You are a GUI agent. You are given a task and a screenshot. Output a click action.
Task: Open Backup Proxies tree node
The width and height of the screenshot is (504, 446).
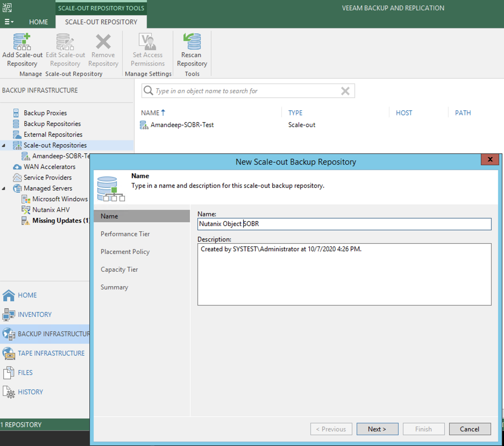(45, 113)
